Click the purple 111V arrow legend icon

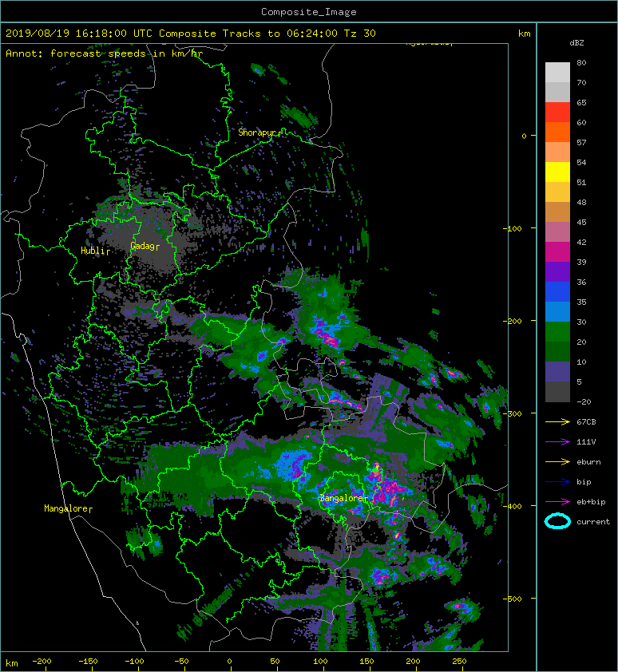(557, 441)
